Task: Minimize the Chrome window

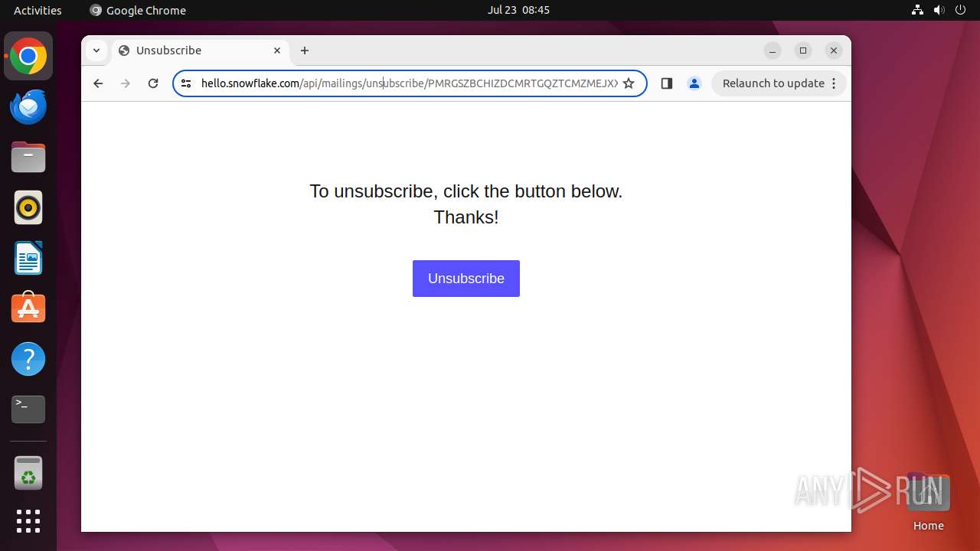Action: [773, 51]
